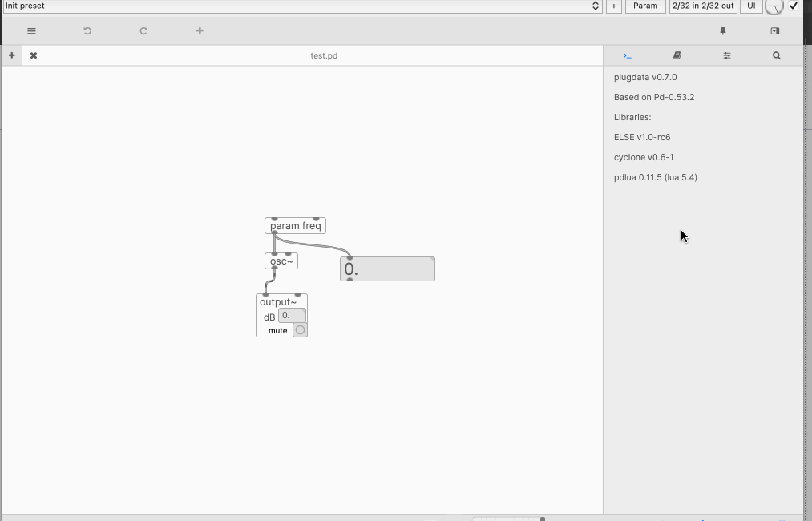Click the redo arrow icon

tap(143, 31)
